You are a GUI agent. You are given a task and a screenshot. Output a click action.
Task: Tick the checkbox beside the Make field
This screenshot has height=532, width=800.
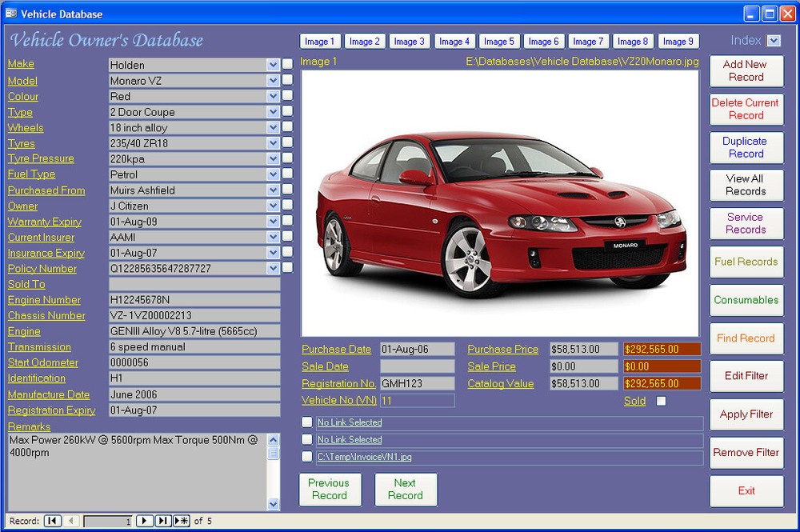(x=286, y=65)
